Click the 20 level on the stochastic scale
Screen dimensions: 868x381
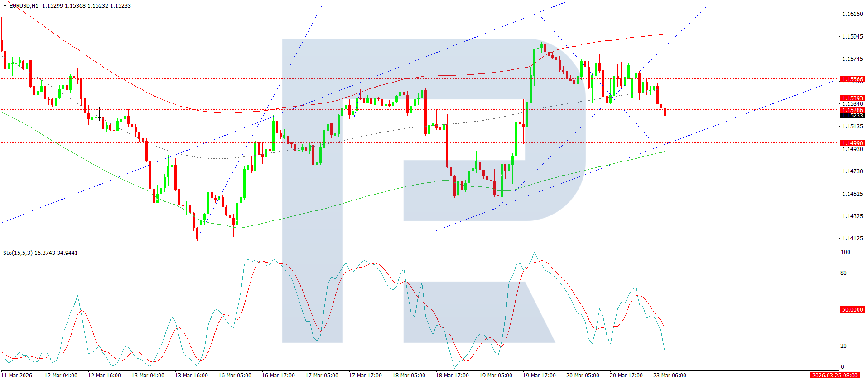click(844, 346)
